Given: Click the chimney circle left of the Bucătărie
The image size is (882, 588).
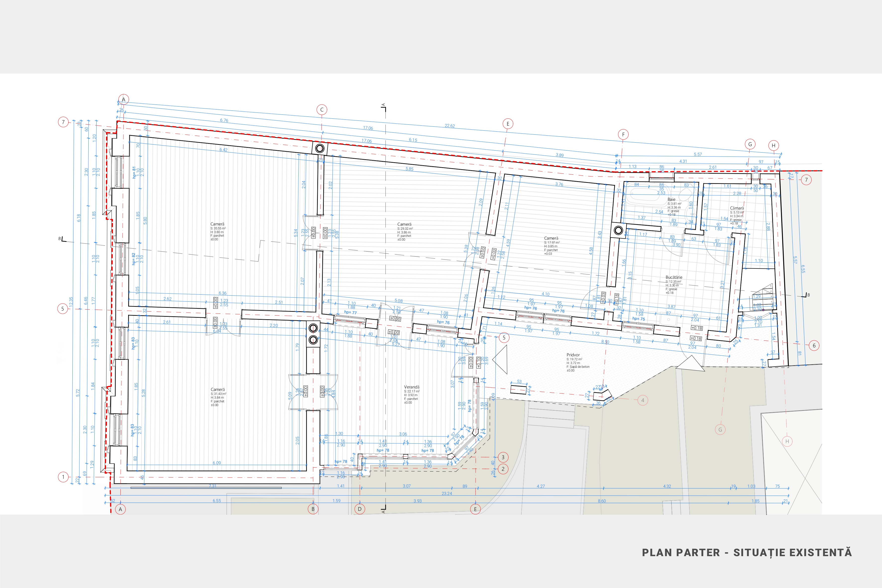Looking at the screenshot, I should [x=618, y=230].
